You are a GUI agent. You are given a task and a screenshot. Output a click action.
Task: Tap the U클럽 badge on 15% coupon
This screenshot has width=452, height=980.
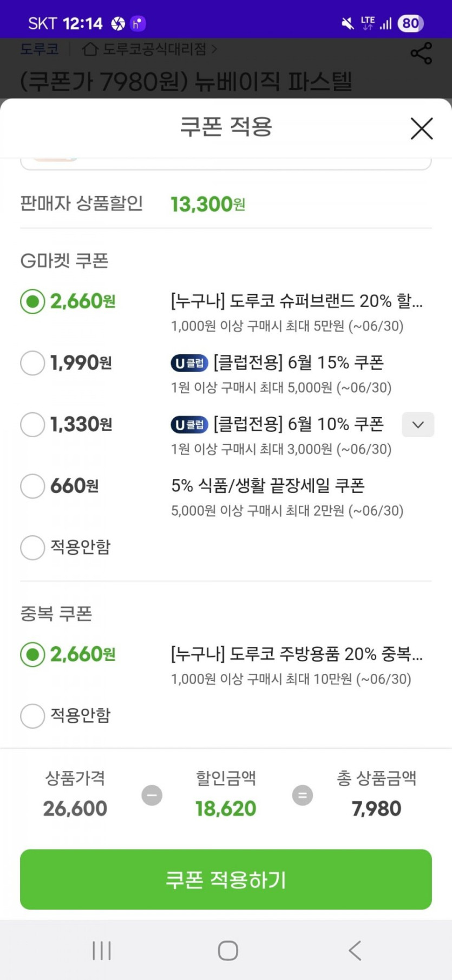click(189, 363)
